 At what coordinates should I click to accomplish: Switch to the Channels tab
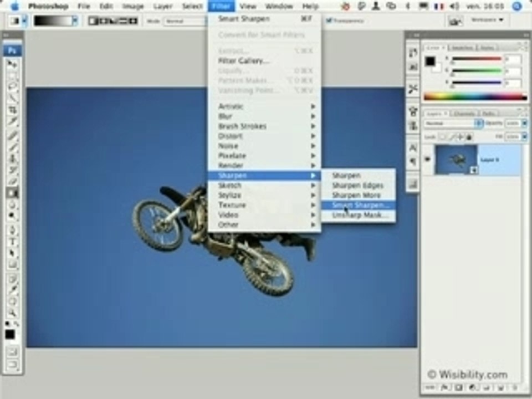(x=464, y=114)
